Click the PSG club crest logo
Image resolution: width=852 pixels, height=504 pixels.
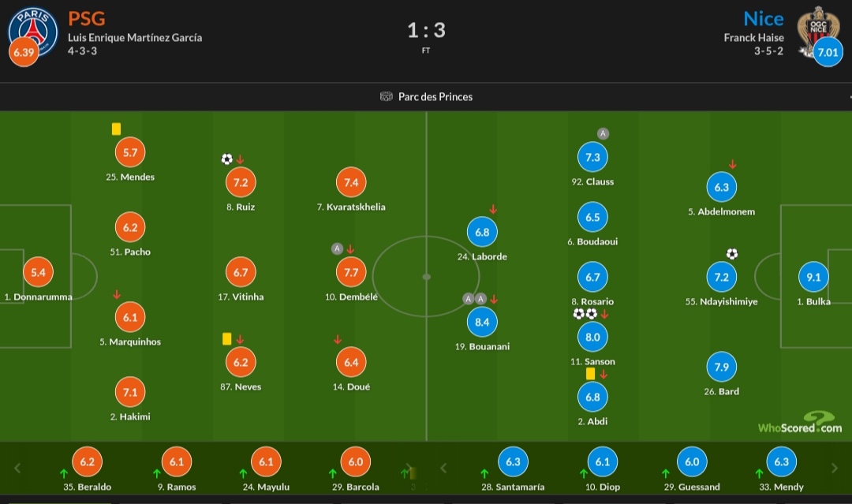point(32,31)
